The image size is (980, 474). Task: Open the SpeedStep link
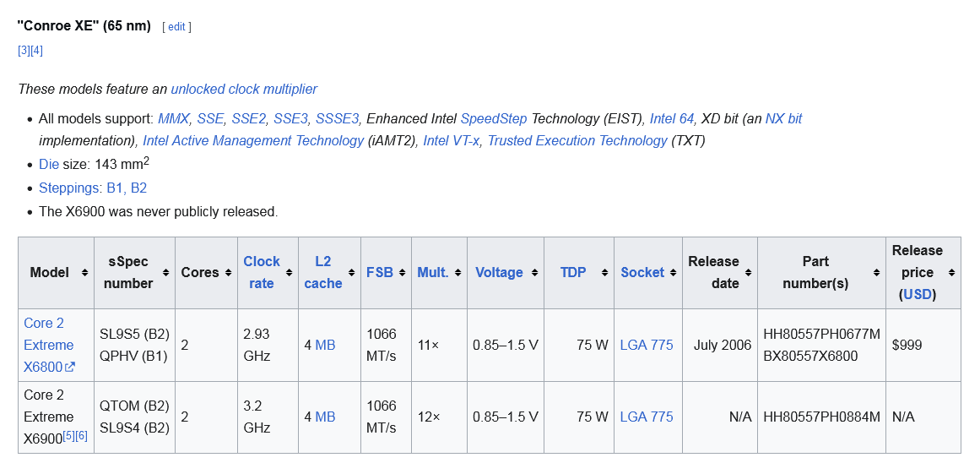(494, 119)
